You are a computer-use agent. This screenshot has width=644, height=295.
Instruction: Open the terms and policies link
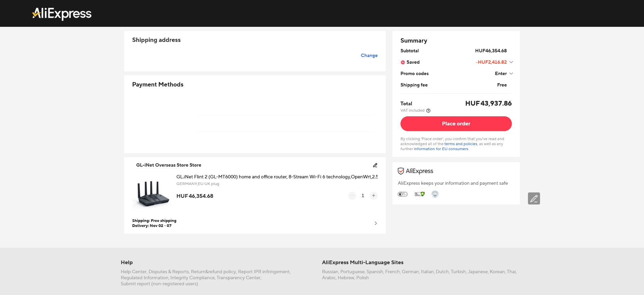tap(461, 144)
